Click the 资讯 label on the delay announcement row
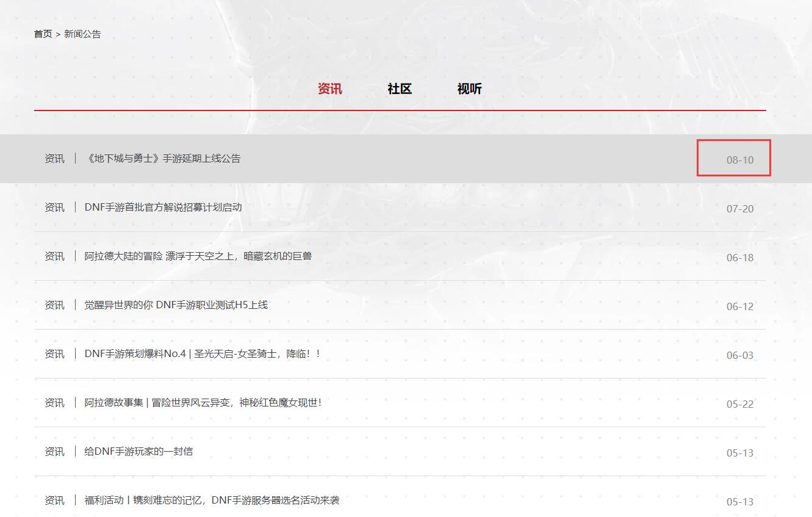812x517 pixels. click(x=55, y=159)
